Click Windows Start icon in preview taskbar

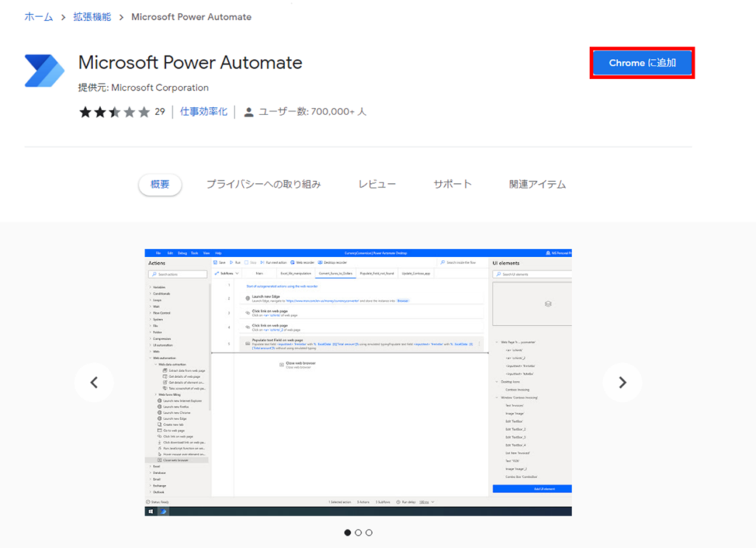[151, 511]
